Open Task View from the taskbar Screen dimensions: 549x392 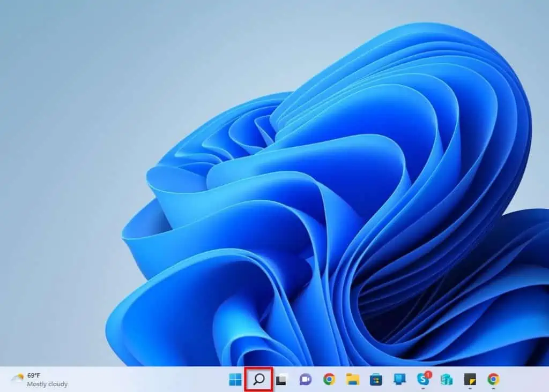281,380
